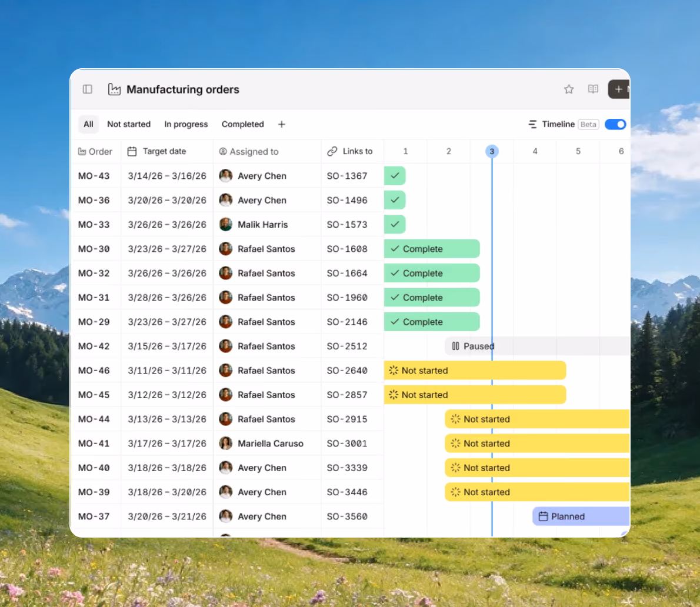700x607 pixels.
Task: Click target date 3/14/26 – 3/16/26
Action: coord(167,176)
